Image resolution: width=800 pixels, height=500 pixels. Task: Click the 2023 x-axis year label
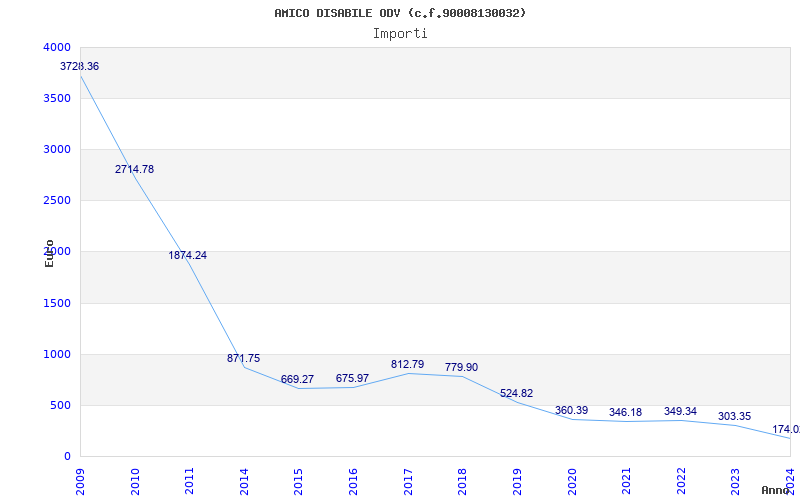pos(735,478)
